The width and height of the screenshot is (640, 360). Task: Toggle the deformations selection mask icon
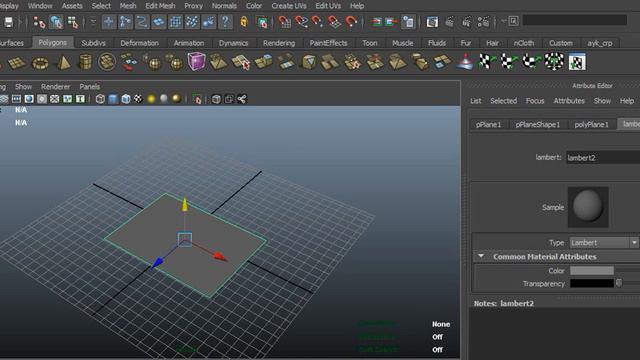[175, 22]
